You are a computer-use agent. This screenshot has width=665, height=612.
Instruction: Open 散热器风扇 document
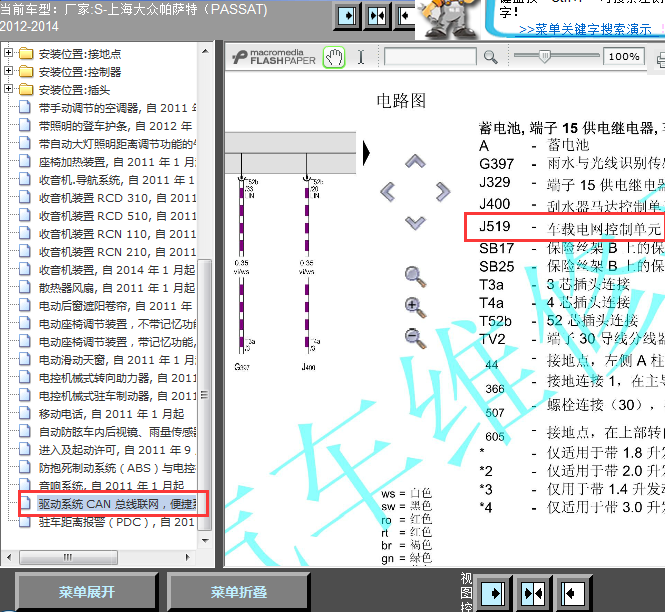click(117, 288)
